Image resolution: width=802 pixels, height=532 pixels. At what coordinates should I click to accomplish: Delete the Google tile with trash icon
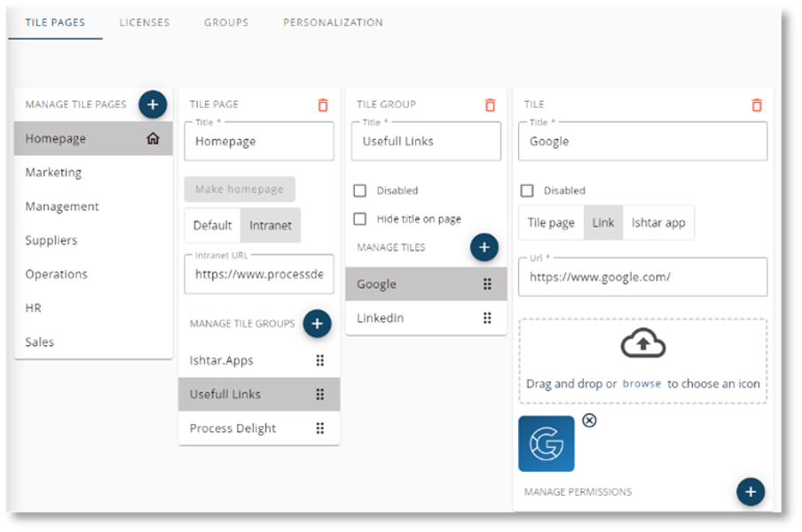[757, 106]
